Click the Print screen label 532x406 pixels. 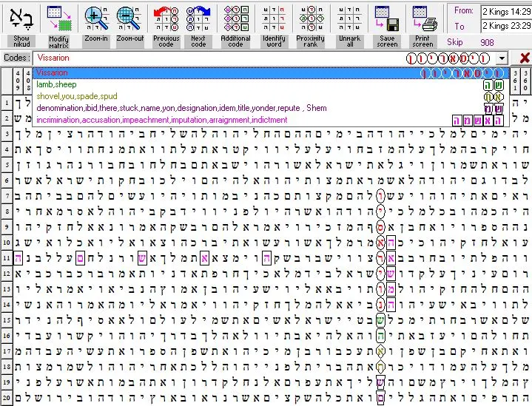422,41
